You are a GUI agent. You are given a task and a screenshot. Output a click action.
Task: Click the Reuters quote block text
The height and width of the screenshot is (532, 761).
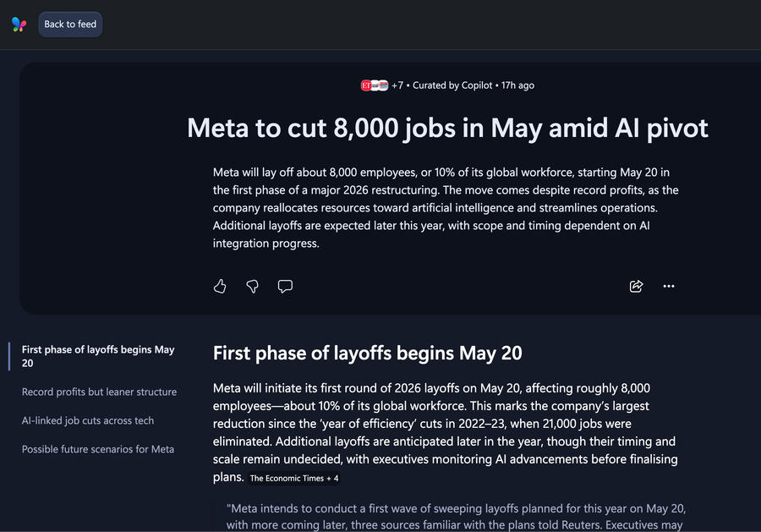[456, 517]
